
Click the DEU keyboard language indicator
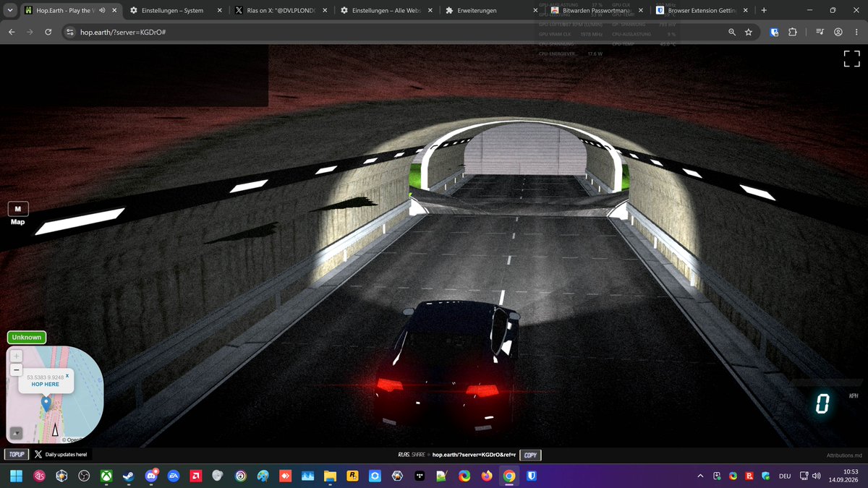click(x=784, y=476)
